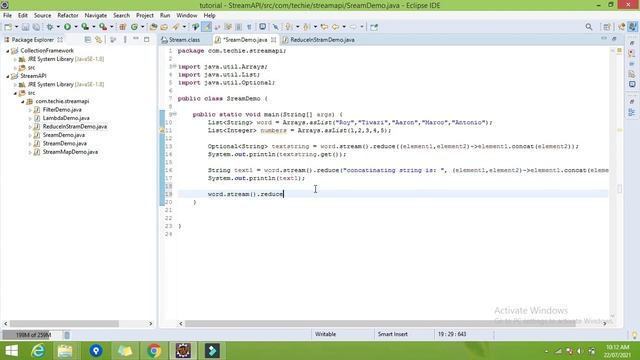Open the Refactor menu
Viewport: 640px width, 360px height.
pyautogui.click(x=68, y=15)
